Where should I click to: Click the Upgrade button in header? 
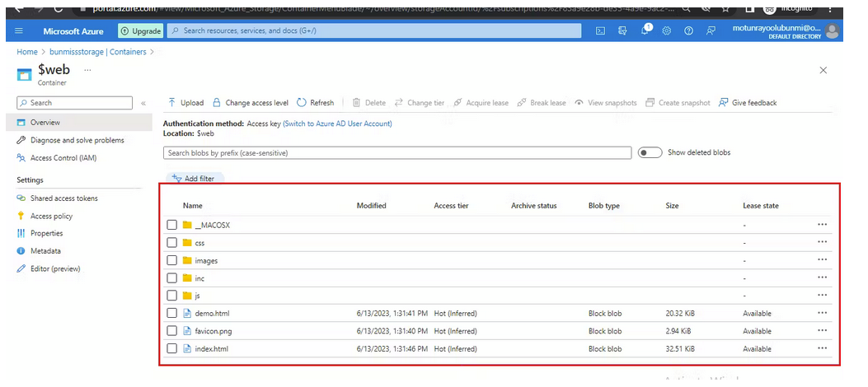pyautogui.click(x=140, y=30)
